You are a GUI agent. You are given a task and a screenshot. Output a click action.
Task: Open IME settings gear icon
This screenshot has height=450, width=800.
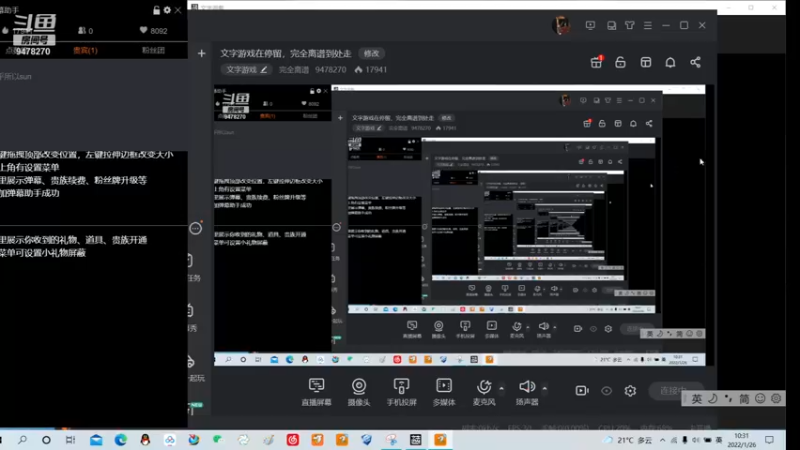click(776, 398)
